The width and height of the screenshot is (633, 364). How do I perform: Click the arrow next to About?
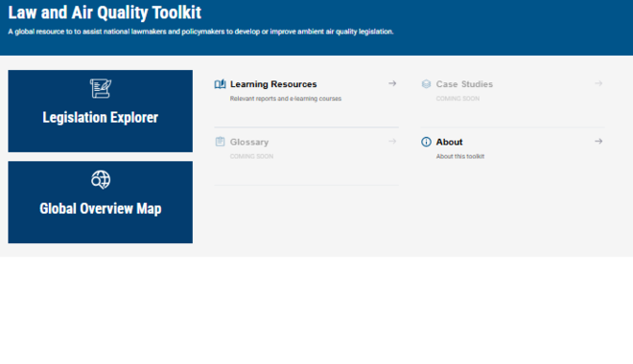click(x=598, y=141)
